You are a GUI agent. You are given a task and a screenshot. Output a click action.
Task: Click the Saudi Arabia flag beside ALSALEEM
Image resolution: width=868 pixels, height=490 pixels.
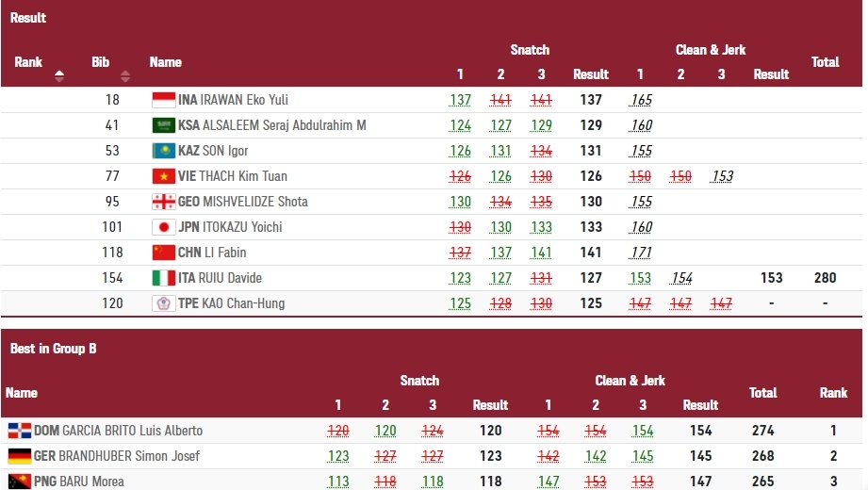click(163, 125)
